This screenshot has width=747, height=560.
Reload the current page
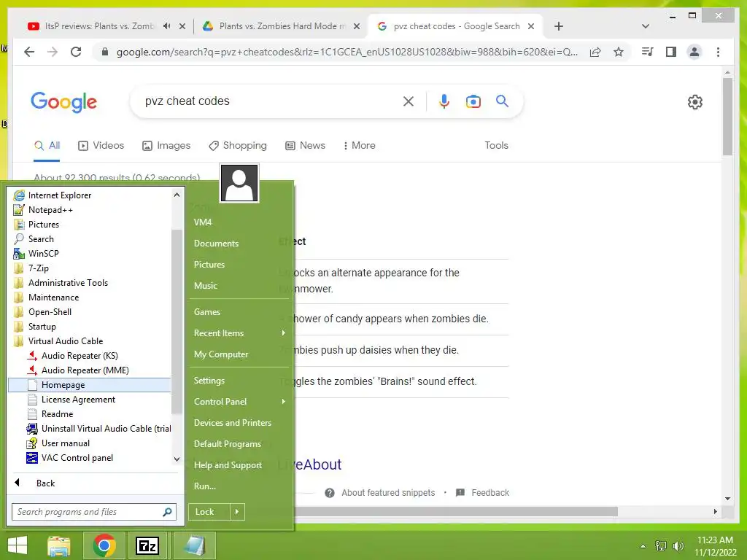pyautogui.click(x=76, y=52)
